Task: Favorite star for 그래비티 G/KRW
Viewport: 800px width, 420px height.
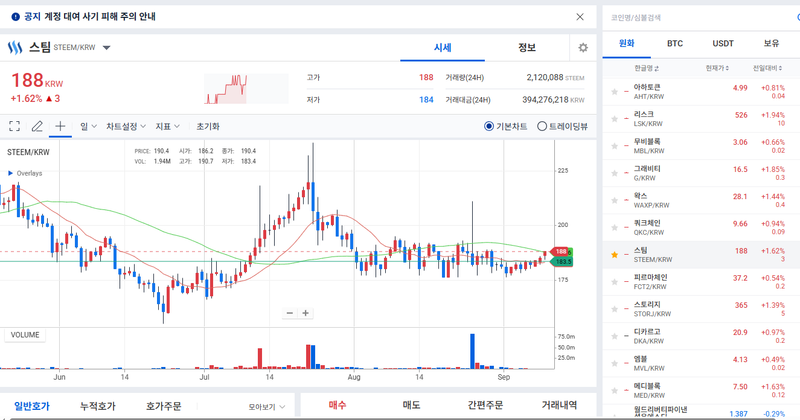Action: pyautogui.click(x=614, y=174)
